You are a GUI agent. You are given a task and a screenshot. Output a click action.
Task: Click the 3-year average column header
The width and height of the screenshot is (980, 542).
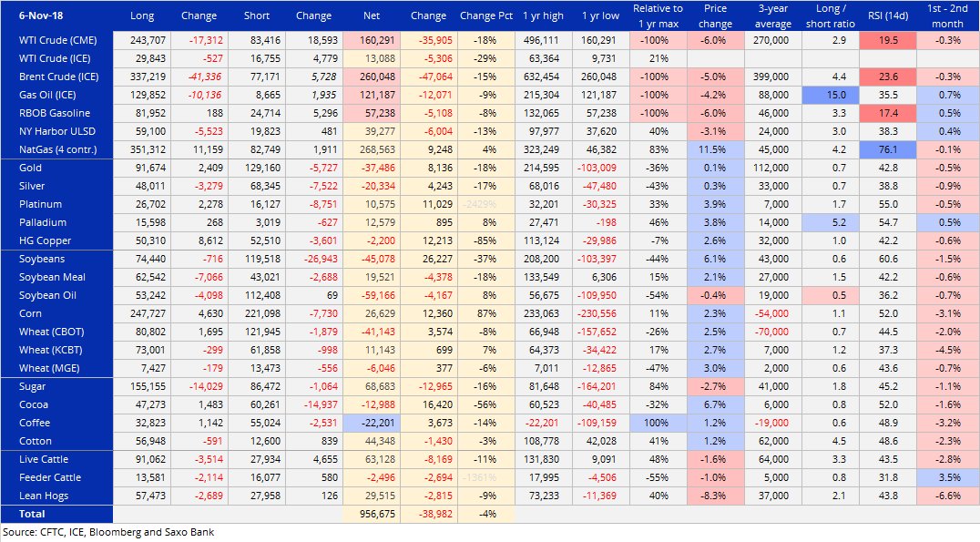772,15
